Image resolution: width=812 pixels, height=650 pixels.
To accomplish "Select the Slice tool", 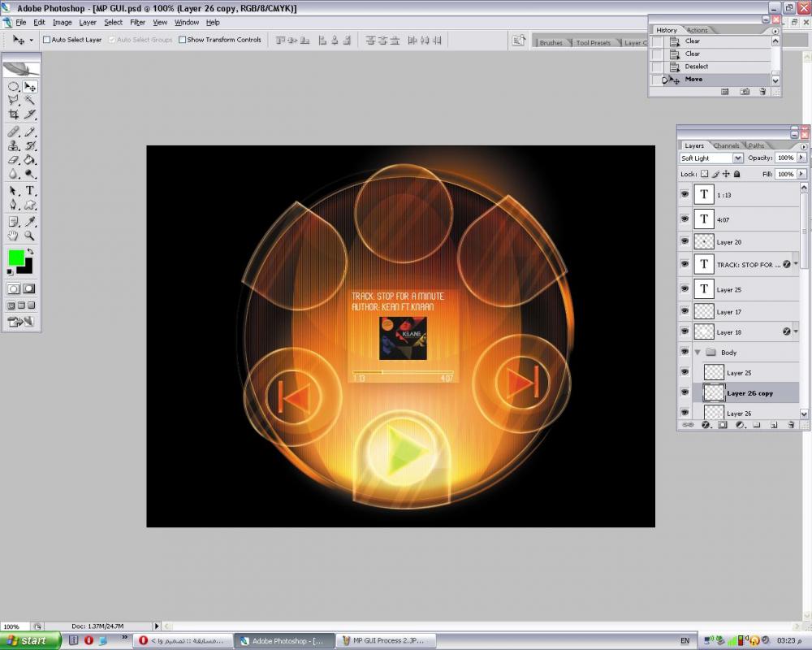I will coord(30,114).
